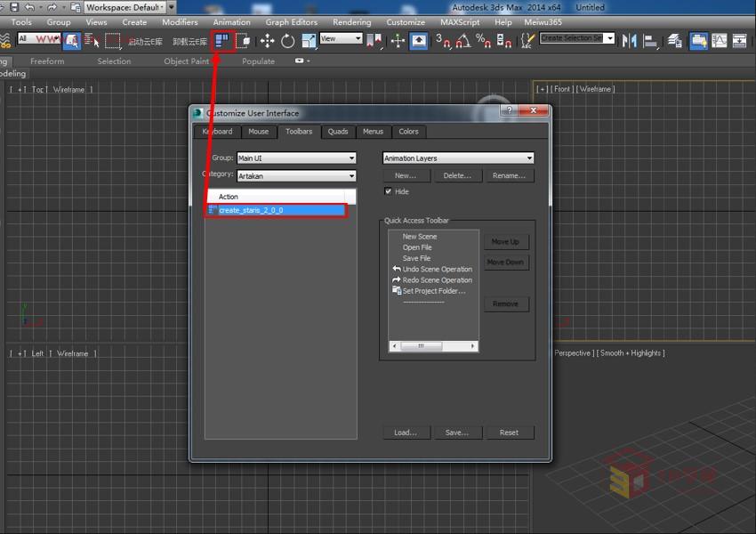
Task: Click the Set Project Folder title bar icon
Action: point(76,7)
